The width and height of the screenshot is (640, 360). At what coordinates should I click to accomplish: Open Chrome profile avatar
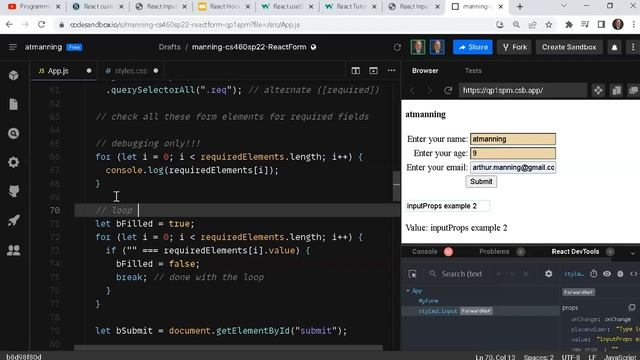click(x=618, y=24)
